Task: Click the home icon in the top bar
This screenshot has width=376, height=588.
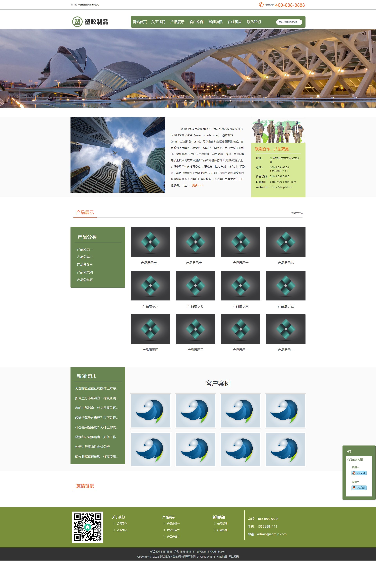Action: [x=72, y=5]
